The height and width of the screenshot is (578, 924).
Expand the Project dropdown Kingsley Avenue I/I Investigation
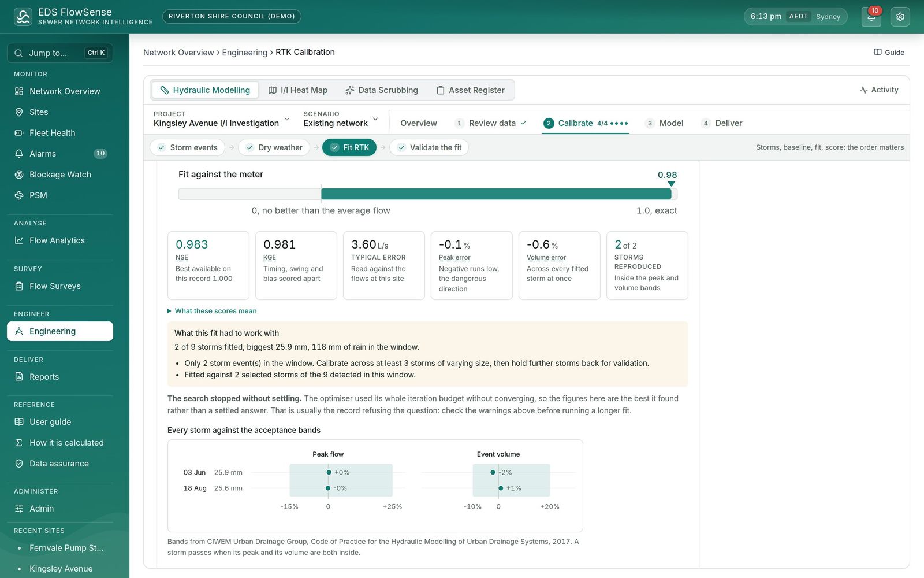(222, 119)
